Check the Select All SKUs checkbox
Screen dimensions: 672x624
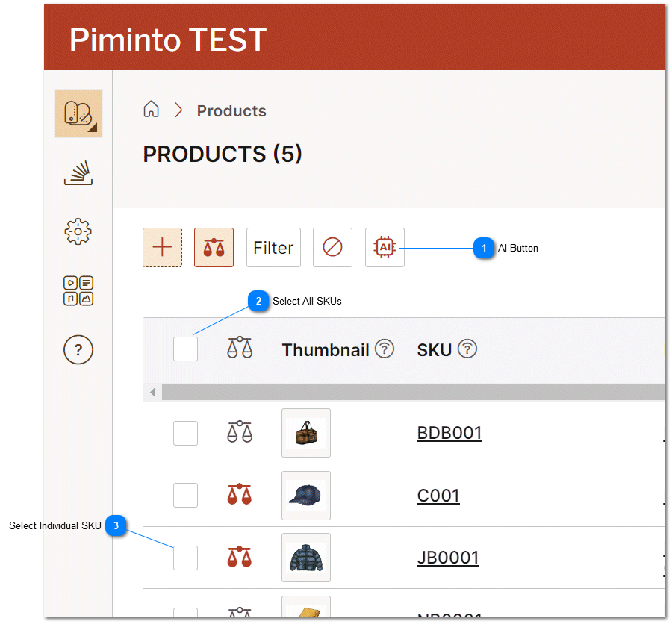pos(185,349)
